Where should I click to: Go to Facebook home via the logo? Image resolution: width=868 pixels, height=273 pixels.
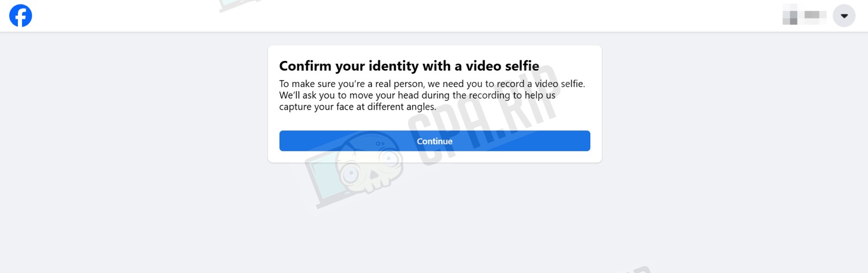pyautogui.click(x=21, y=16)
